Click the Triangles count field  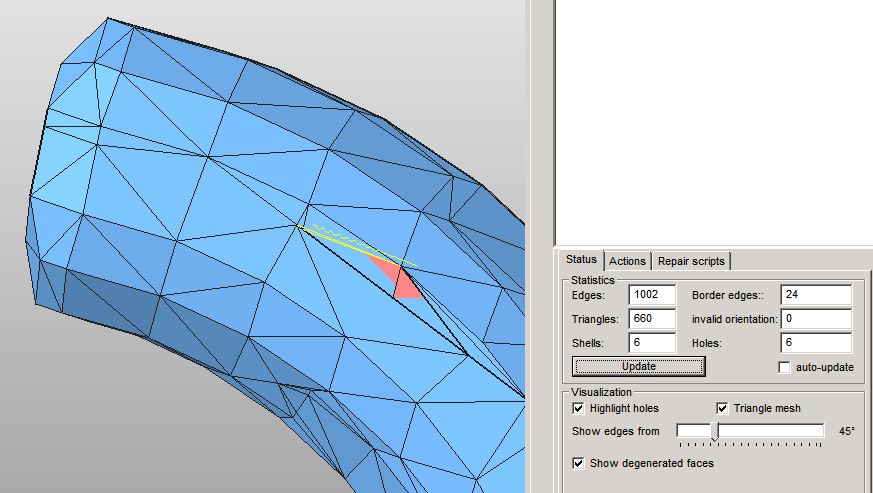coord(652,319)
